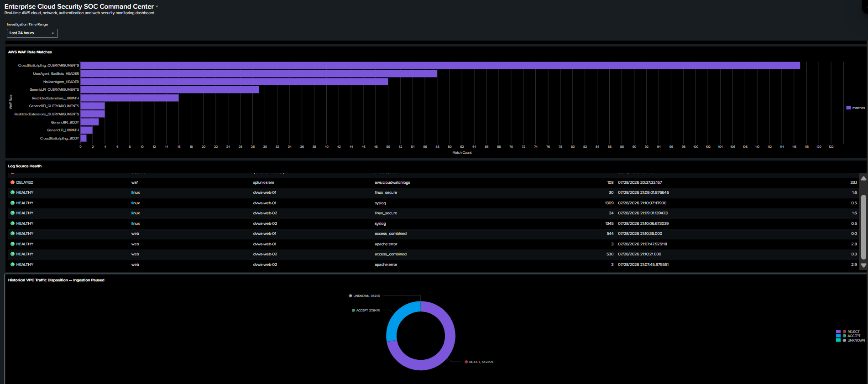Click the HEALTHY dot in dvwa-web-01 apache:error row

tap(12, 244)
